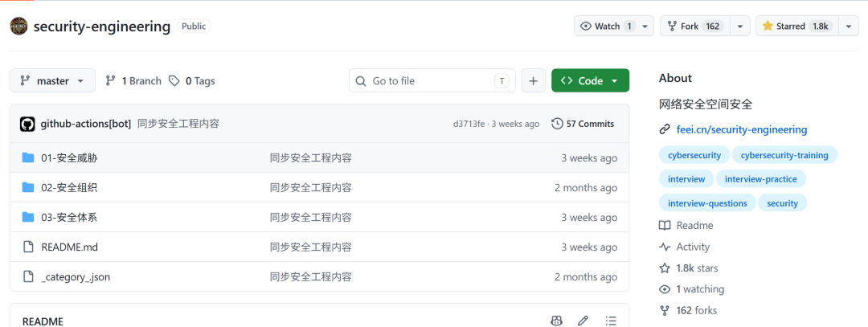This screenshot has width=868, height=327.
Task: Open the latest commit message 同步安全工程内容
Action: pos(178,124)
